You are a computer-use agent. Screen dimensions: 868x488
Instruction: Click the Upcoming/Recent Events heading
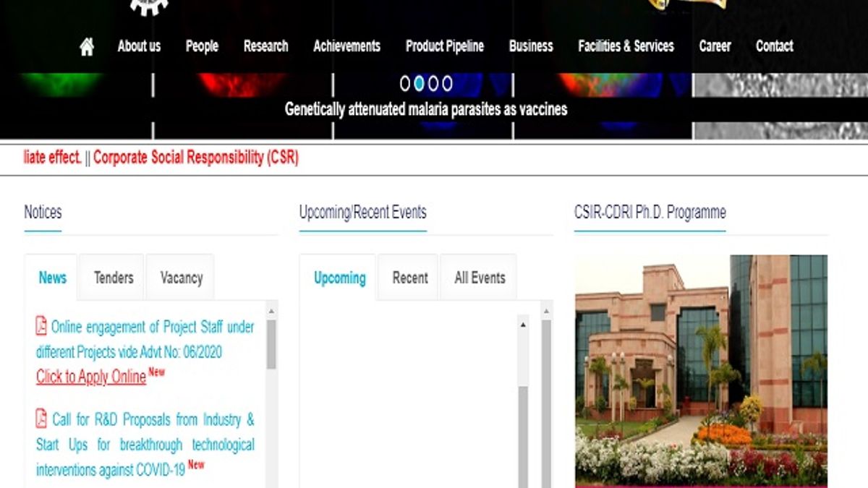coord(363,212)
